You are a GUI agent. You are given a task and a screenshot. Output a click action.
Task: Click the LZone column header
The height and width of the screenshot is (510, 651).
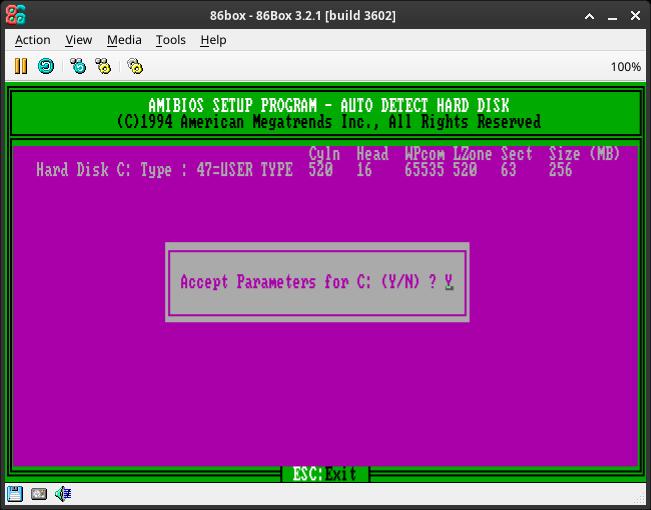click(472, 154)
